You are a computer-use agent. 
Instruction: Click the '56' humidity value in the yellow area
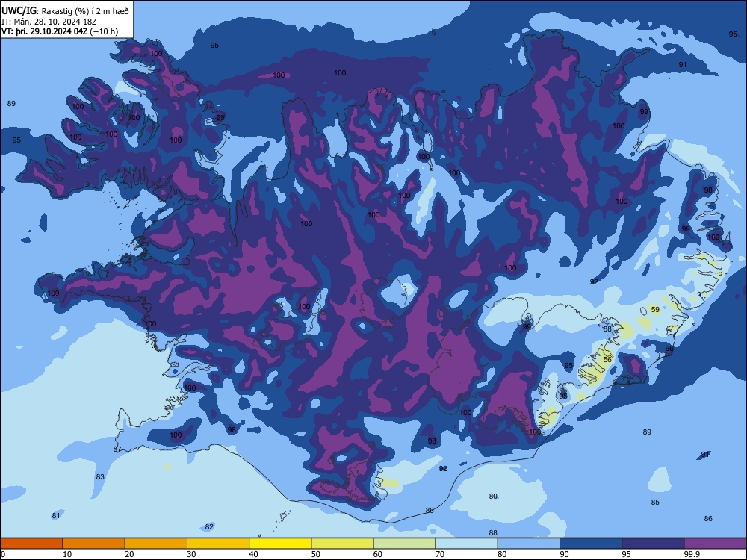tap(607, 360)
